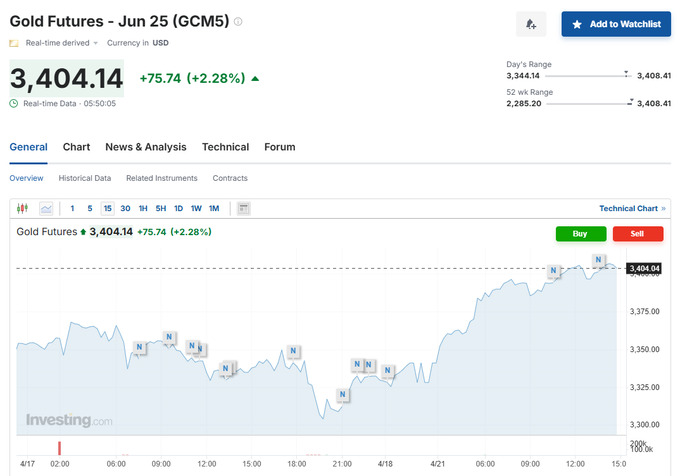Open the Historical Data sub-tab
This screenshot has width=680, height=476.
84,178
